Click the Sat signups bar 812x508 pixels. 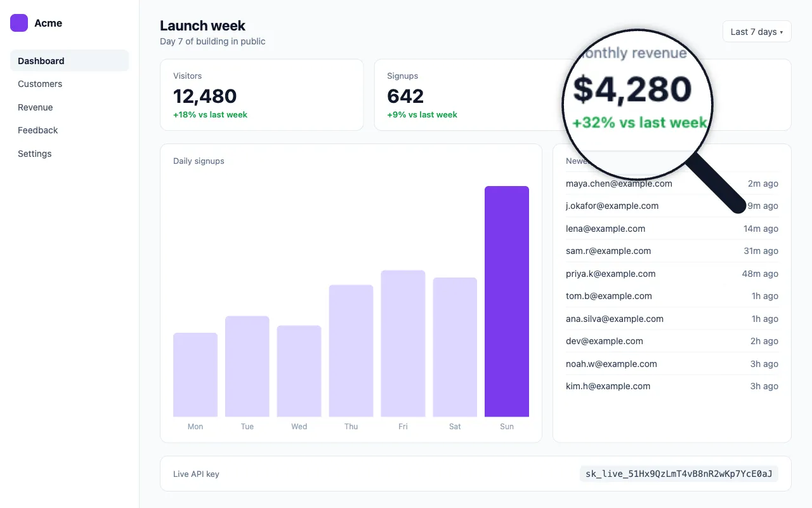point(455,347)
